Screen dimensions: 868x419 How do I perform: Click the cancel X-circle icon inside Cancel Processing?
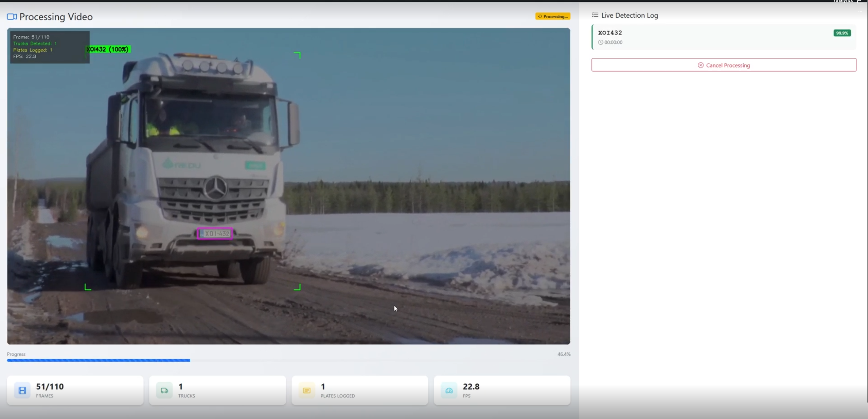[x=701, y=65]
